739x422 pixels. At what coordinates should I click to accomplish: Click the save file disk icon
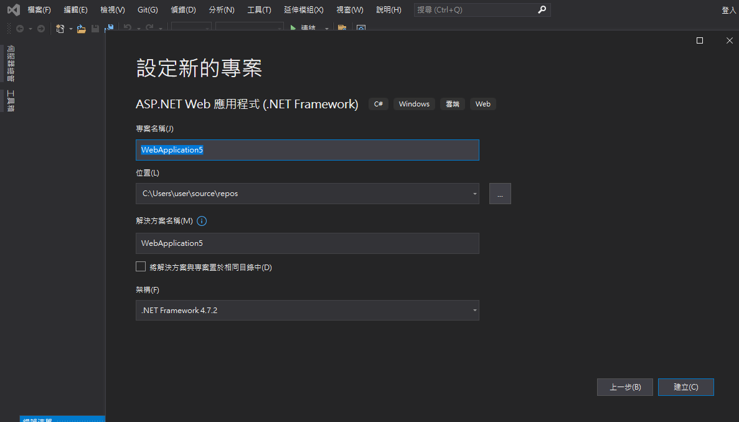coord(95,29)
